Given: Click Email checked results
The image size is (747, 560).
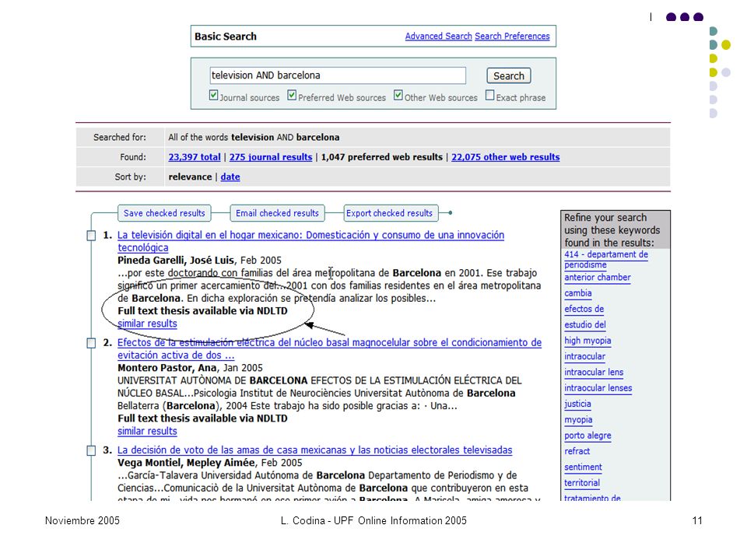Looking at the screenshot, I should click(277, 213).
